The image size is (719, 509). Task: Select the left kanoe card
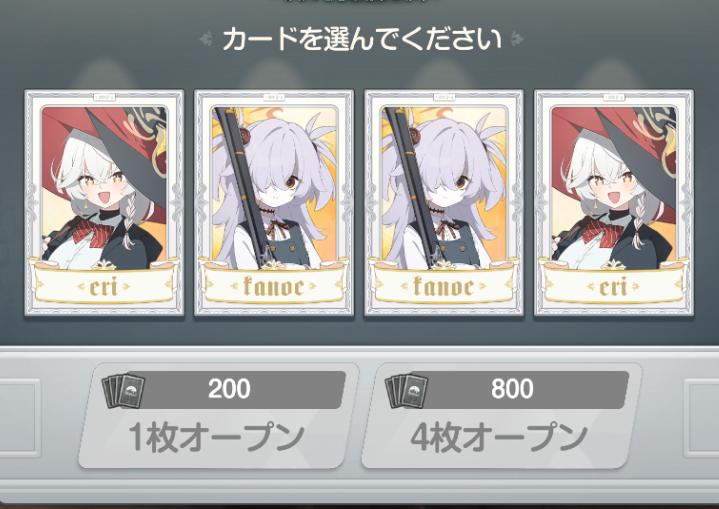[274, 203]
